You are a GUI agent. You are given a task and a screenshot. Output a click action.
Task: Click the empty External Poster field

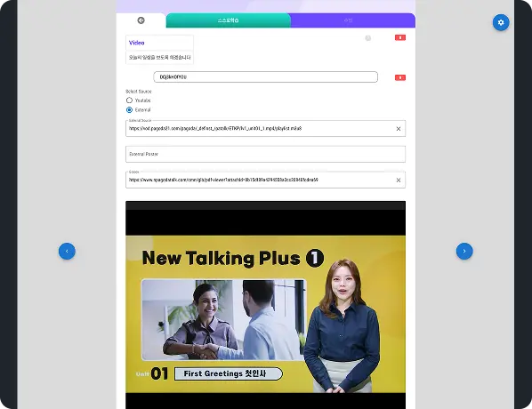pyautogui.click(x=266, y=155)
